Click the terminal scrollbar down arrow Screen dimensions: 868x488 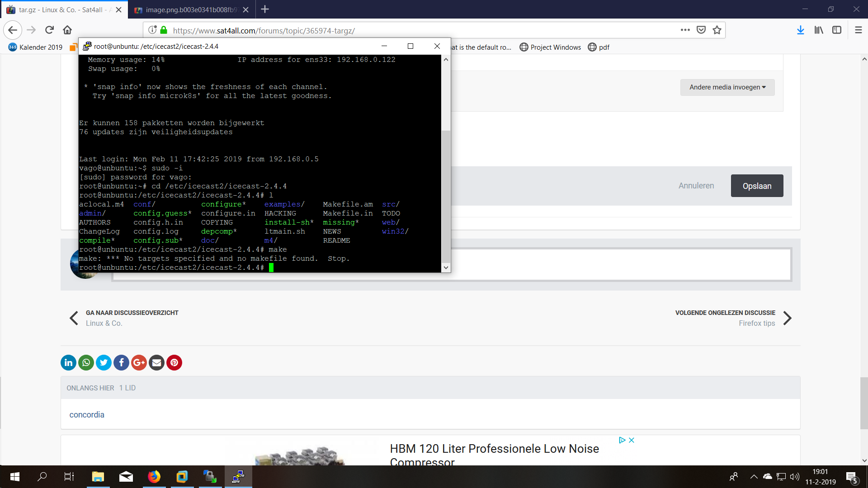pyautogui.click(x=446, y=267)
